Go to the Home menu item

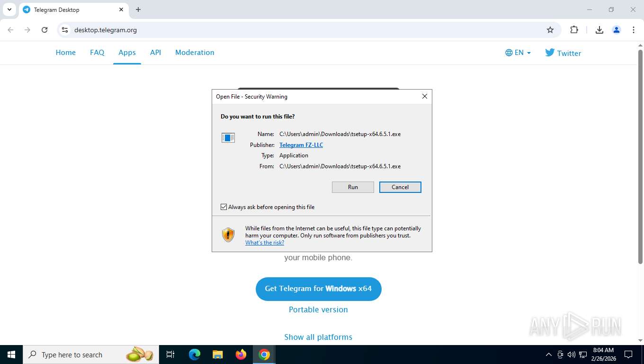(x=66, y=53)
